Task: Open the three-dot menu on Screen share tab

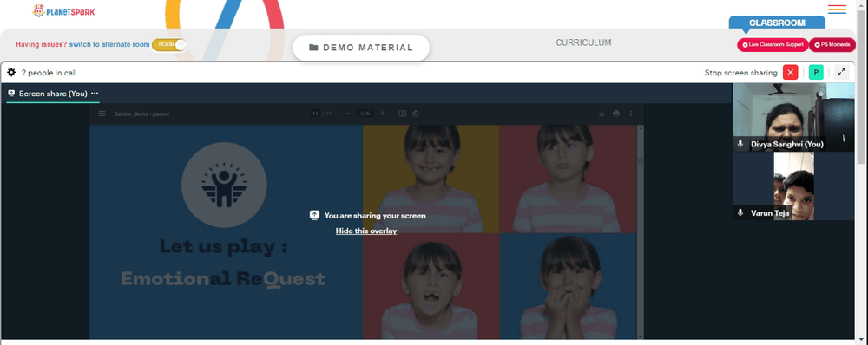Action: tap(94, 94)
